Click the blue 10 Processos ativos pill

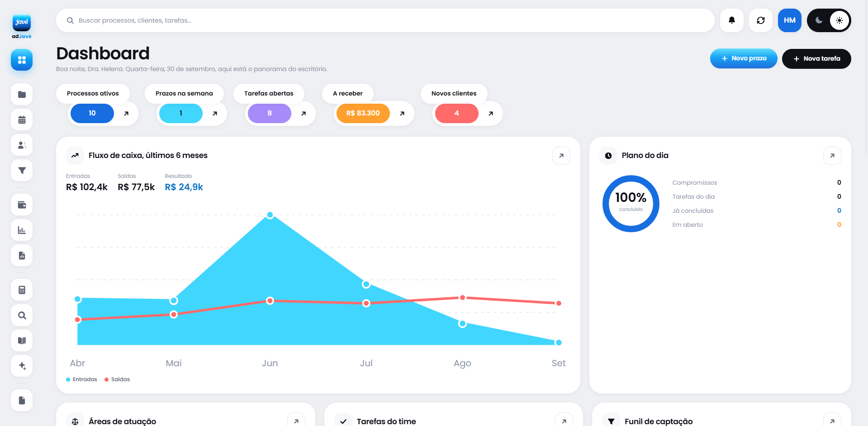tap(92, 113)
